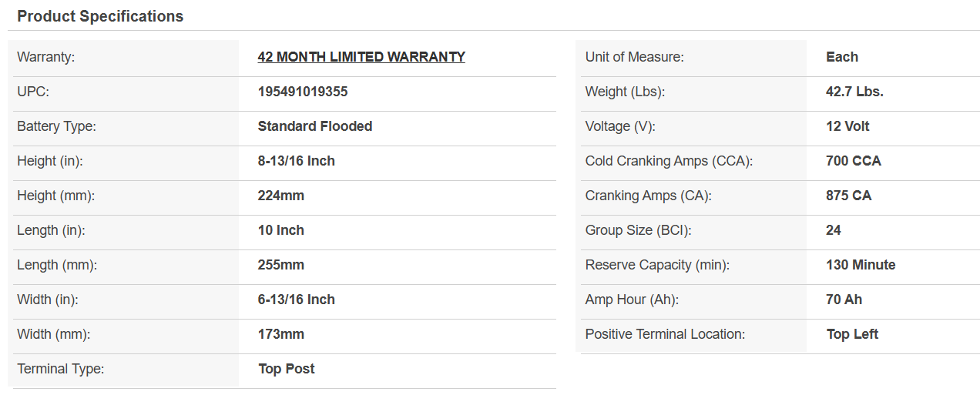Select the 700 CCA value

854,161
